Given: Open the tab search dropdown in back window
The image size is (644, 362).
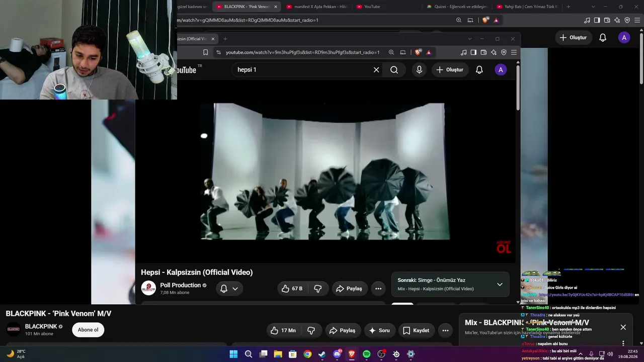Looking at the screenshot, I should pos(593,7).
